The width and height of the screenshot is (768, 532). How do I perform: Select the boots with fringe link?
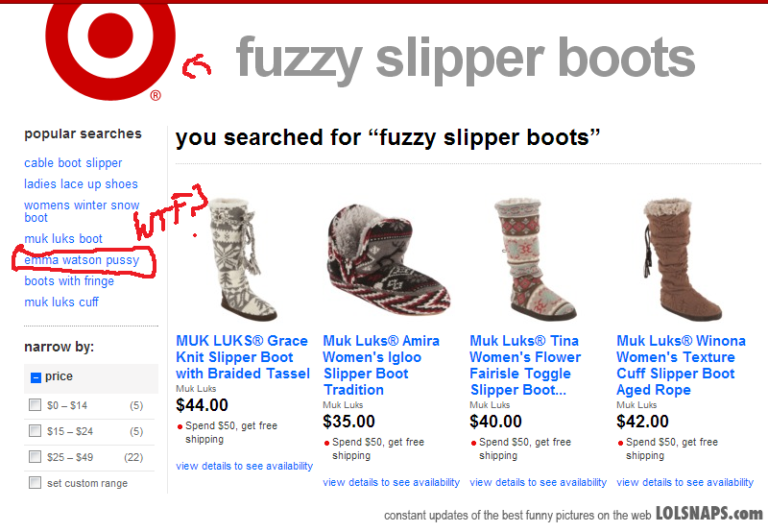click(x=69, y=281)
